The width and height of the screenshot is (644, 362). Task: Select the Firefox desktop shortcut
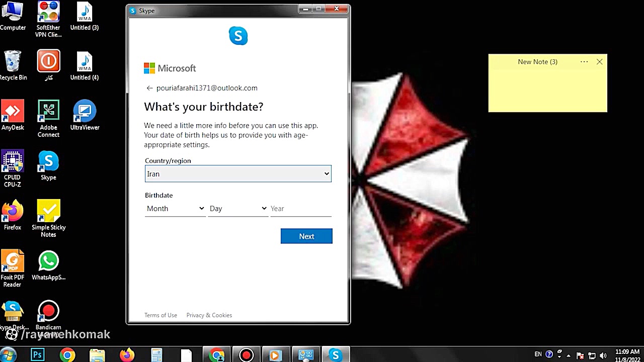click(x=13, y=215)
